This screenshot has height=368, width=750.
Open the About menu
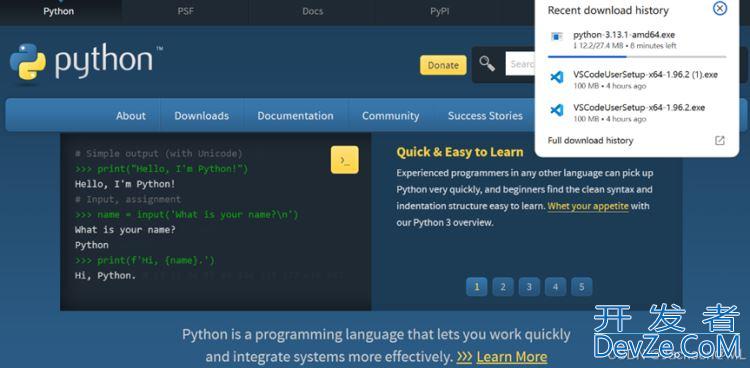pos(131,116)
